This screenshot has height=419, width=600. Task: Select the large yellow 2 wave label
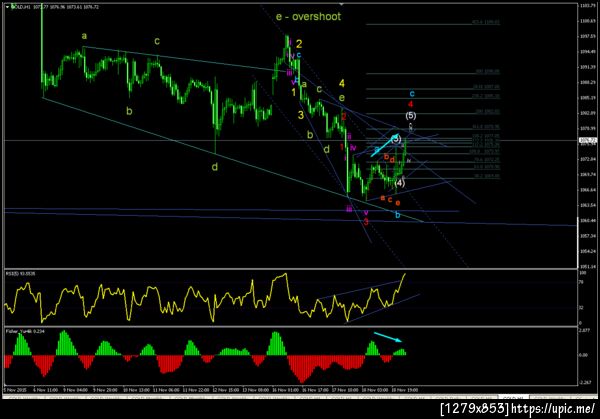[x=299, y=44]
